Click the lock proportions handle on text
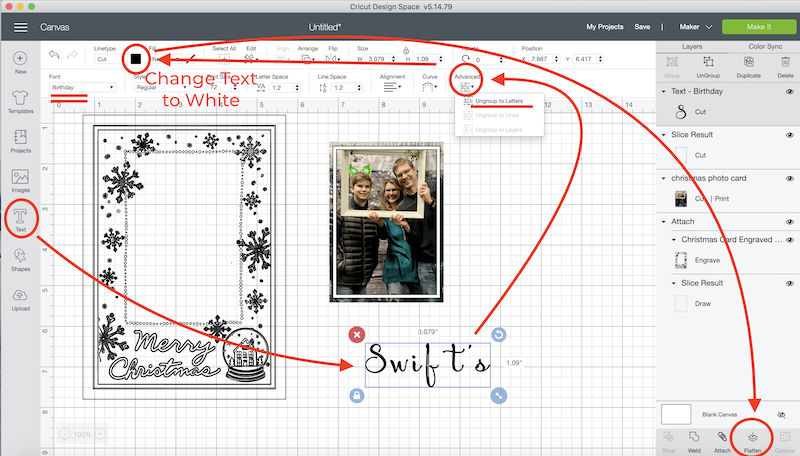This screenshot has width=800, height=456. coord(357,395)
